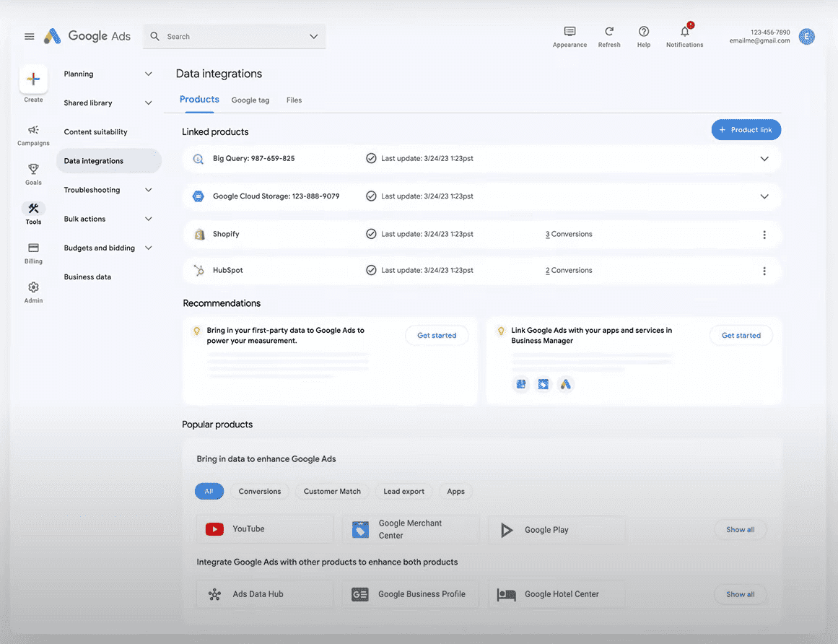Select Data integrations menu item

(109, 161)
